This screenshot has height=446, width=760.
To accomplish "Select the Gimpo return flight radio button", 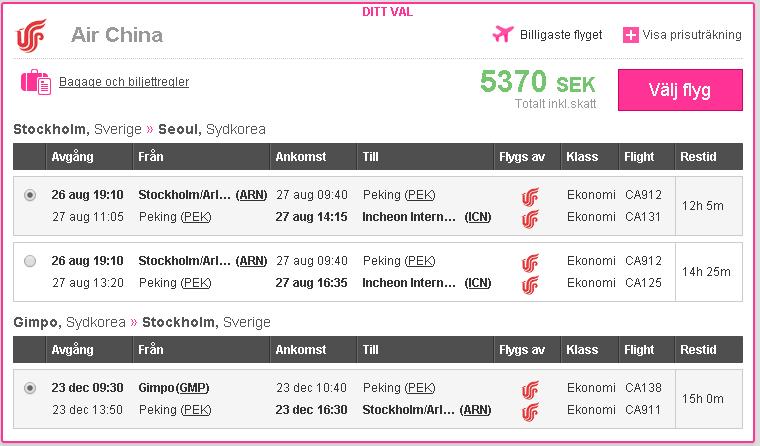I will (x=30, y=388).
